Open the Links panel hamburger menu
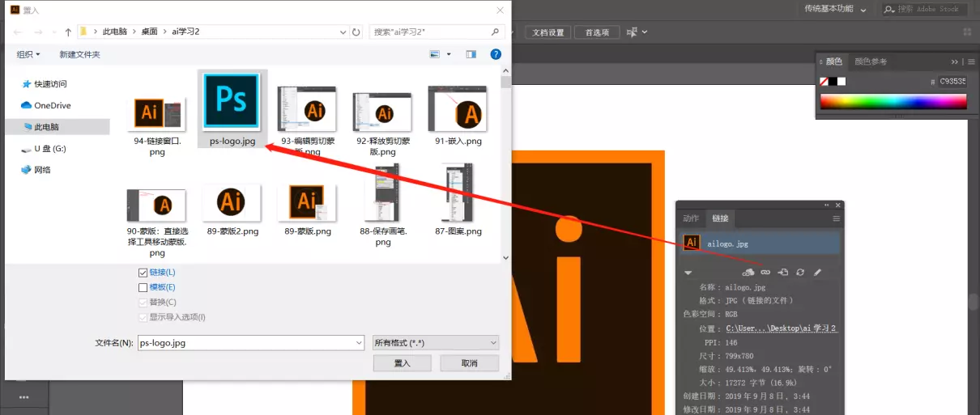980x415 pixels. [x=836, y=218]
